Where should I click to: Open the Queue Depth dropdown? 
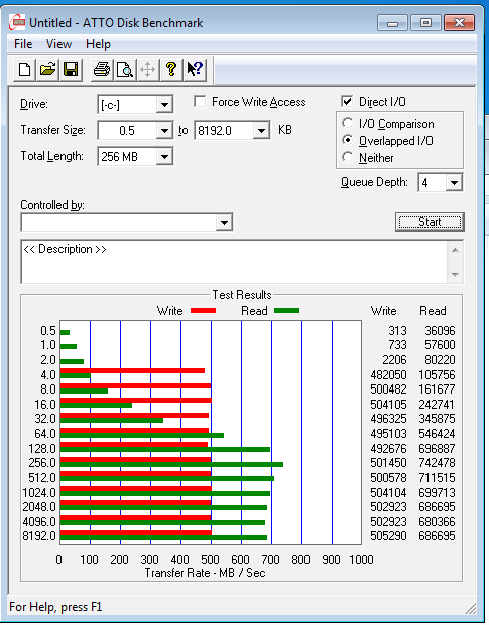(454, 183)
